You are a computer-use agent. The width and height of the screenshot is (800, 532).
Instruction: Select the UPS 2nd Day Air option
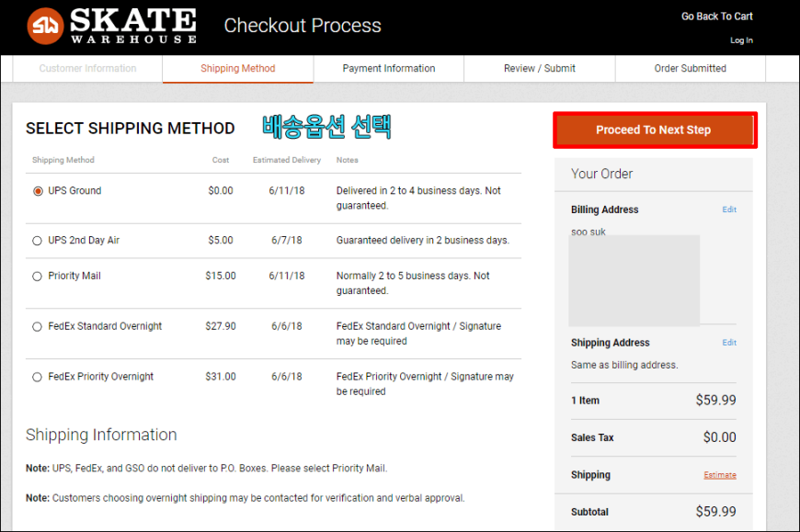pyautogui.click(x=38, y=241)
